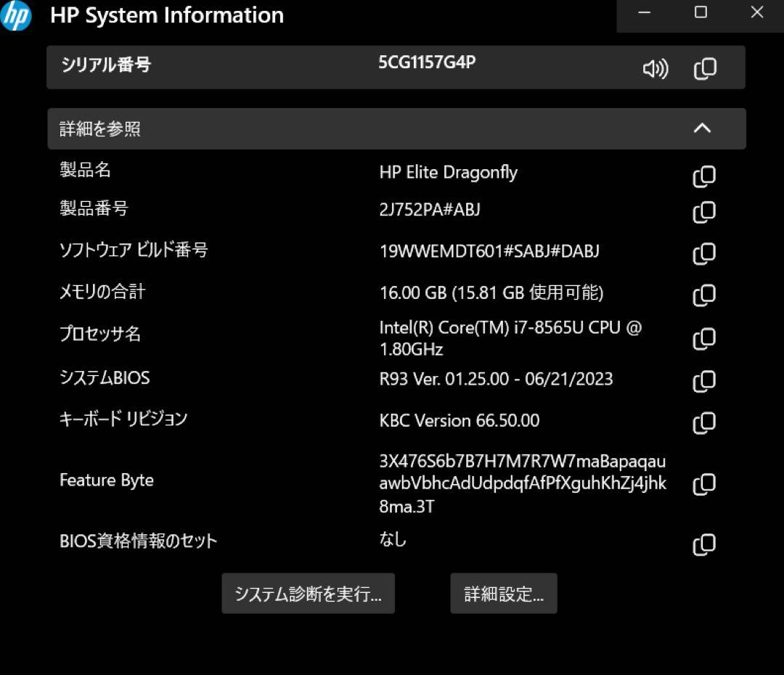Open 詳細設定... advanced settings
Screen dimensions: 784x675
pos(504,594)
